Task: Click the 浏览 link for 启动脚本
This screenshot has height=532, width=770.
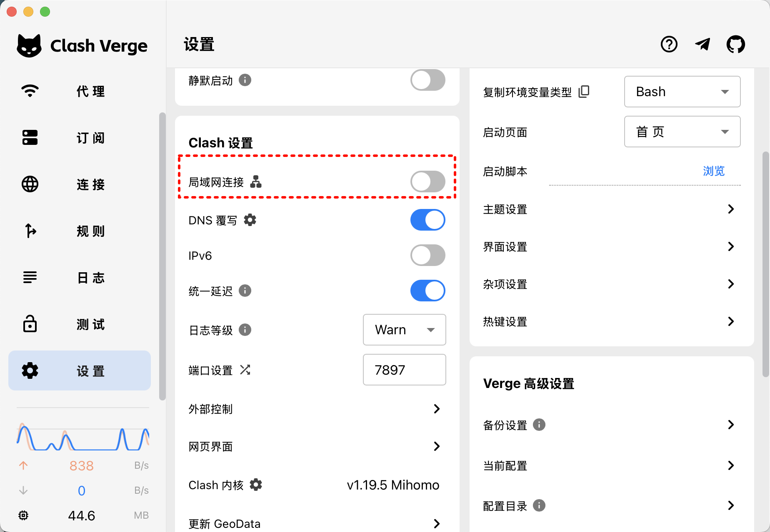Action: click(713, 171)
